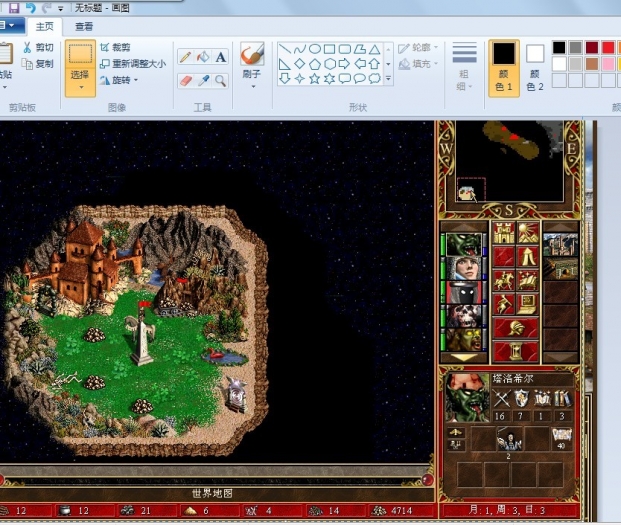Click 复制 (copy) in clipboard group
621x525 pixels.
coord(38,63)
